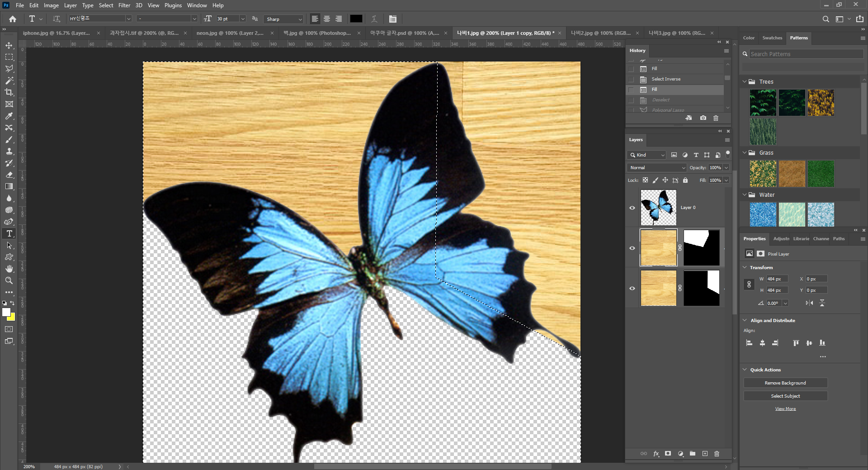Select the Eraser tool
The image size is (868, 470).
click(9, 175)
